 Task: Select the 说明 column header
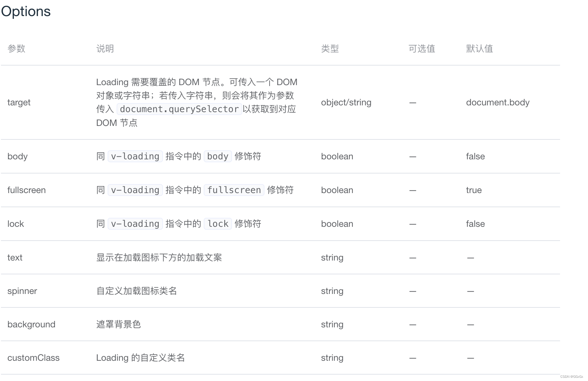(x=105, y=49)
